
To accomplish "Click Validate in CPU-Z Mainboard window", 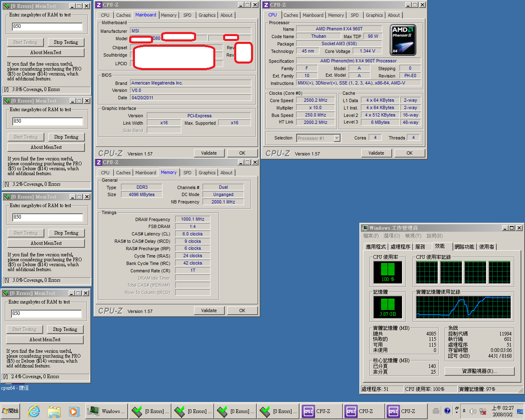I will pos(209,153).
